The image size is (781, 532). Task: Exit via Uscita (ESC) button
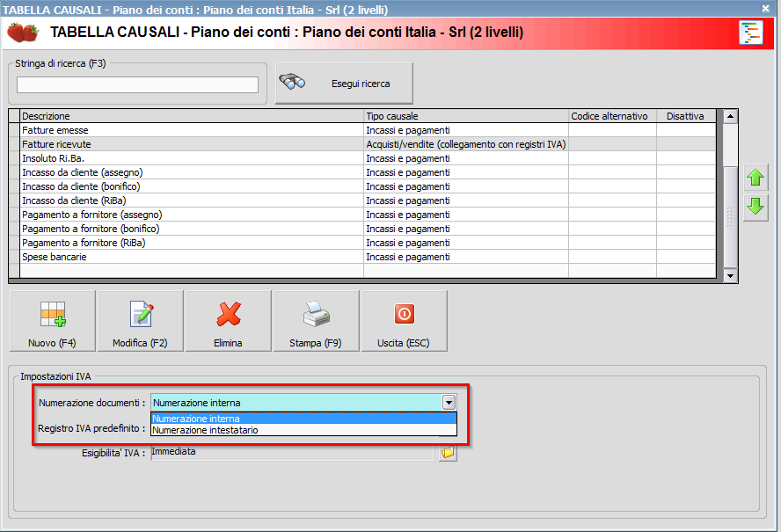coord(404,321)
